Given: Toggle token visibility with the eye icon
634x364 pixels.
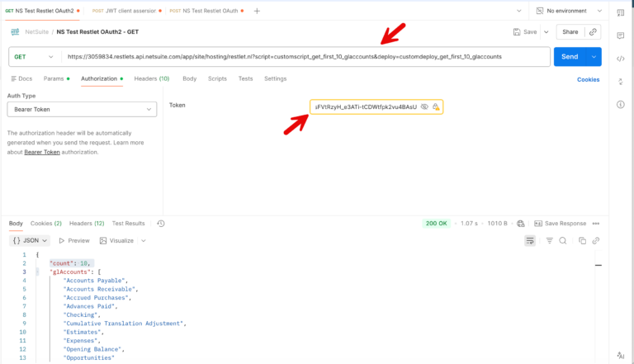Looking at the screenshot, I should pyautogui.click(x=424, y=107).
